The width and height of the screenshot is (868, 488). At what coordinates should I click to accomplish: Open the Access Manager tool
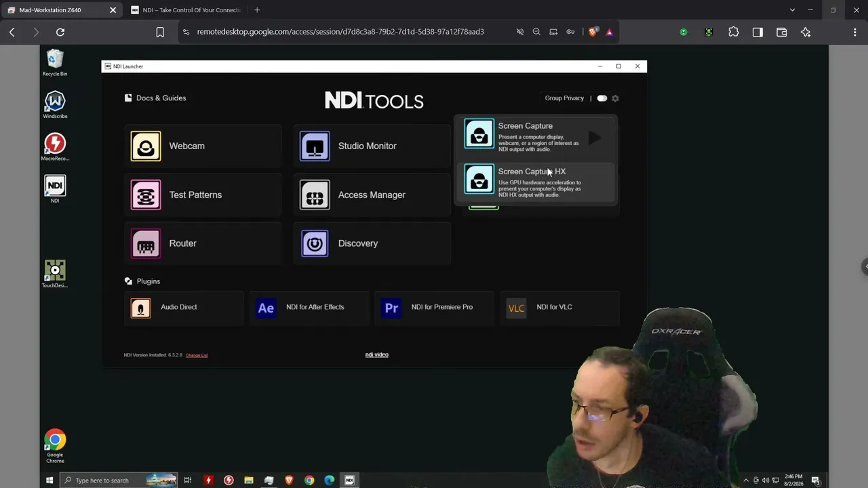372,195
